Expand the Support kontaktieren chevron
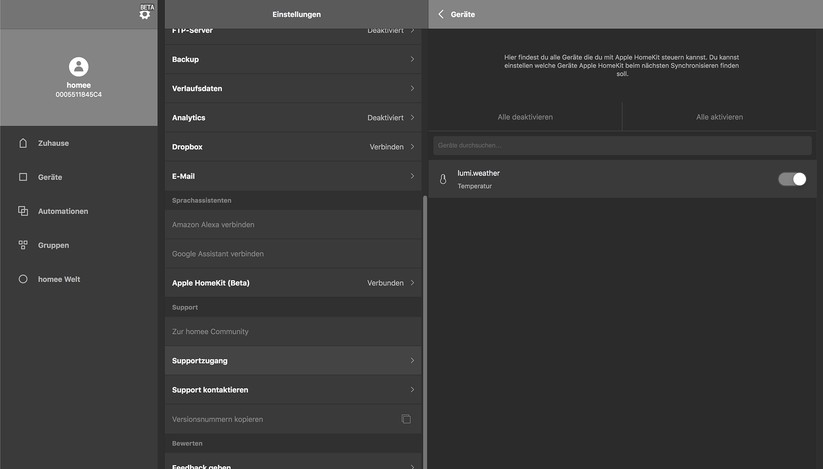This screenshot has width=823, height=469. [413, 389]
